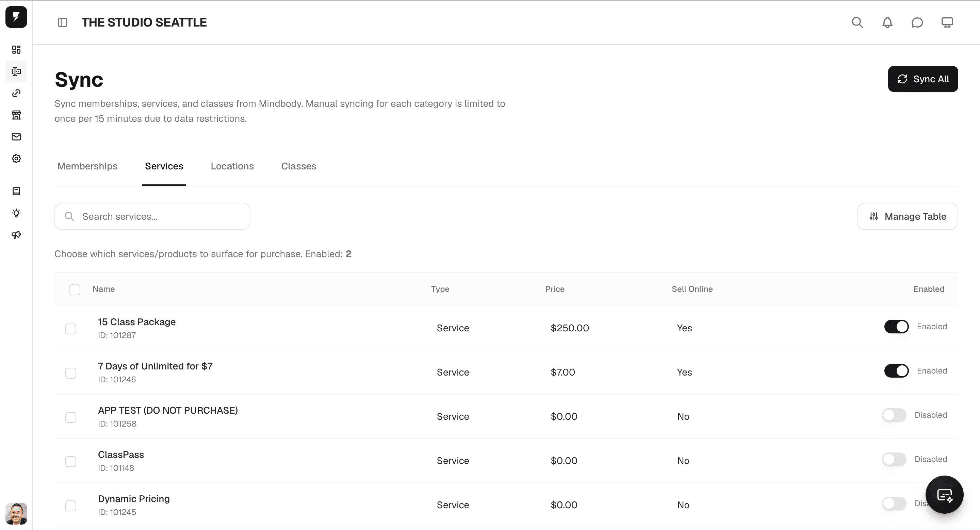Viewport: 980px width, 530px height.
Task: Open the book docs icon in sidebar
Action: pyautogui.click(x=16, y=191)
